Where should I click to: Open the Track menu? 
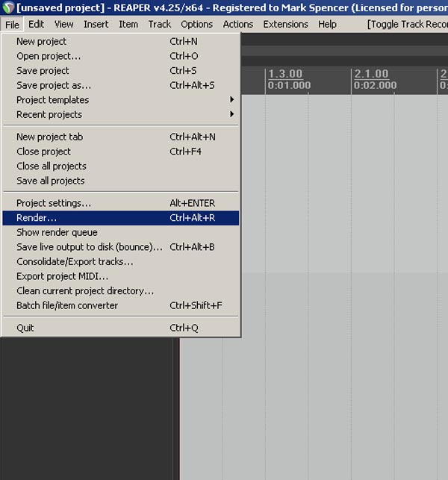click(x=160, y=24)
